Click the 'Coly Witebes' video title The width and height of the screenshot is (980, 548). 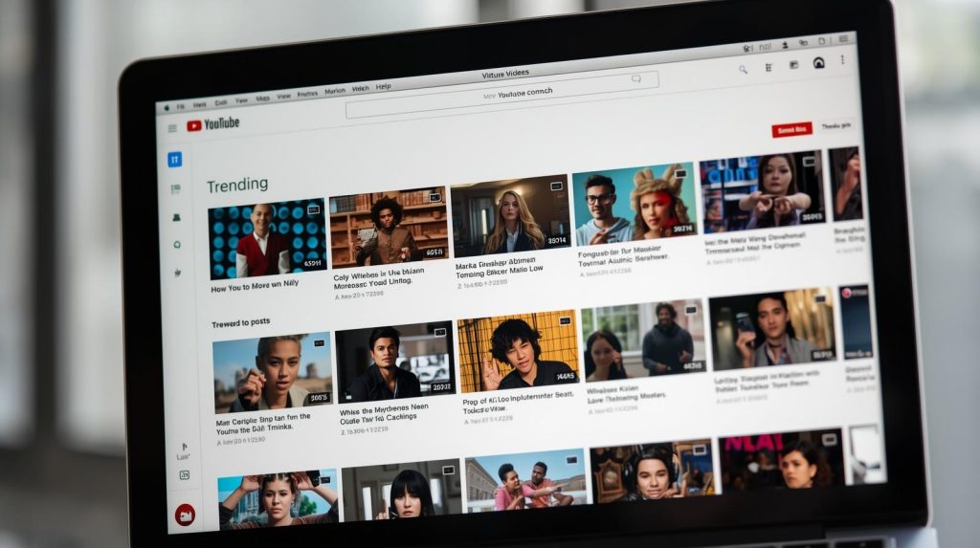click(379, 278)
